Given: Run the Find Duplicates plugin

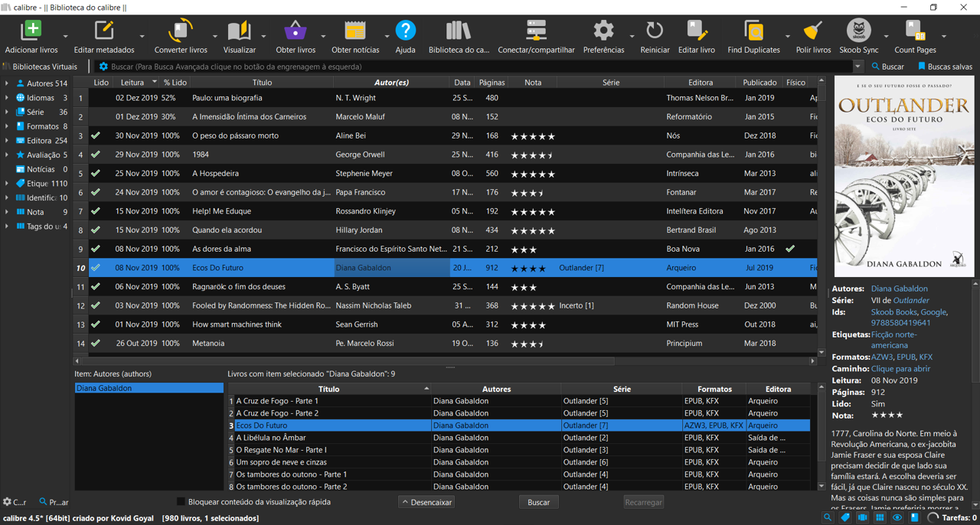Looking at the screenshot, I should tap(753, 31).
